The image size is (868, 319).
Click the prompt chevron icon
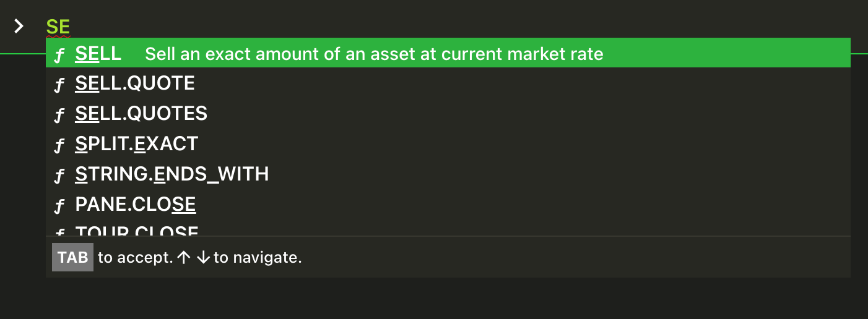(19, 26)
